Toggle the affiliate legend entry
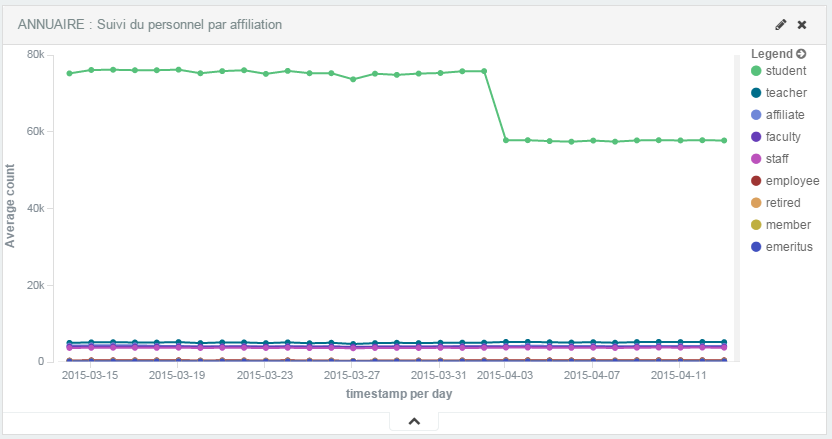832x439 pixels. pos(784,115)
